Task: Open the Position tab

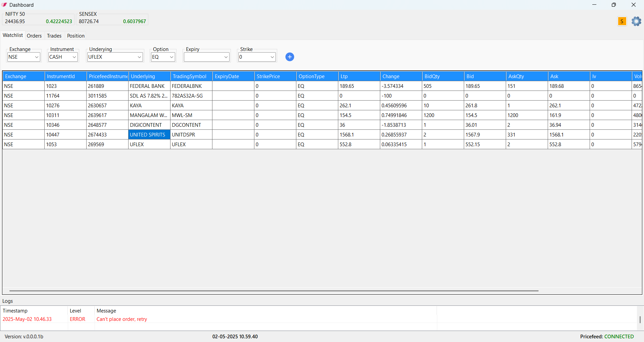Action: (76, 36)
